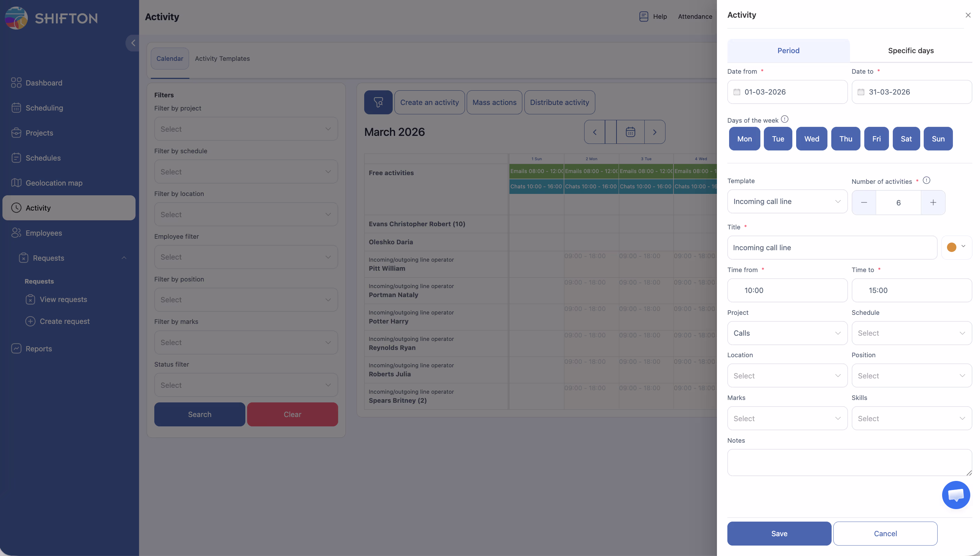Open the orange title color picker
Viewport: 980px width, 556px height.
click(956, 247)
